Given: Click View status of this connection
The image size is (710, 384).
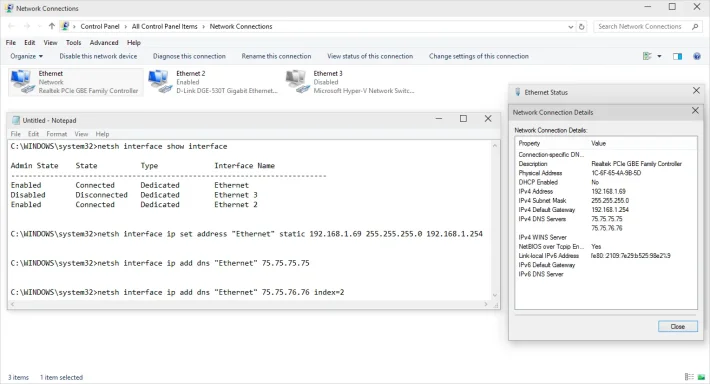Looking at the screenshot, I should pos(370,56).
